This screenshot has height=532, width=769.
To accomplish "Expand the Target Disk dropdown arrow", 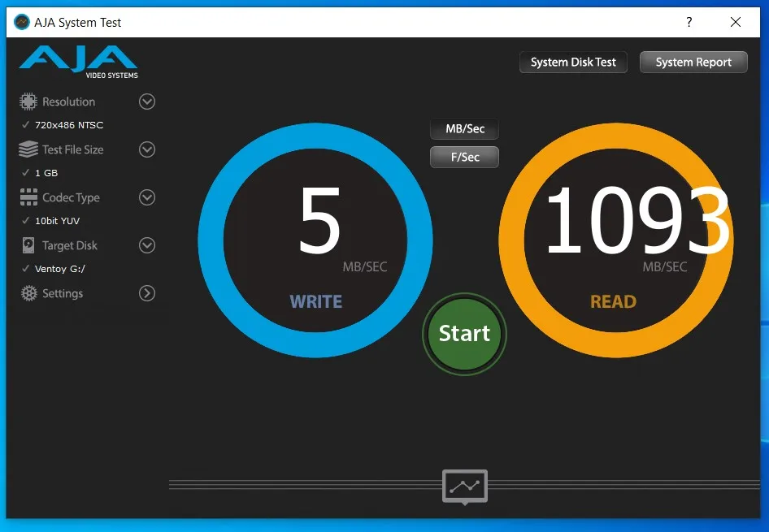I will [x=147, y=245].
